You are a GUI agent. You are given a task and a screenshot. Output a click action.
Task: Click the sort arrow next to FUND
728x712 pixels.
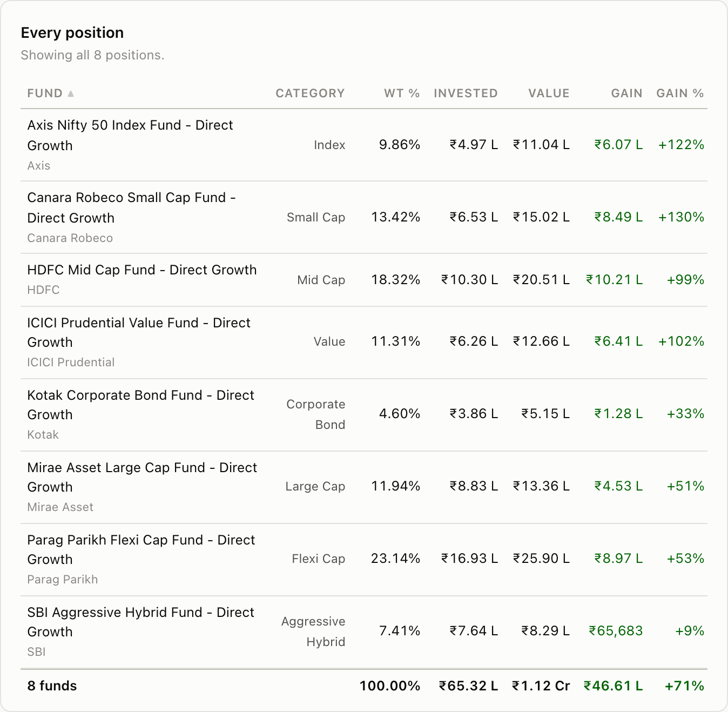(71, 93)
